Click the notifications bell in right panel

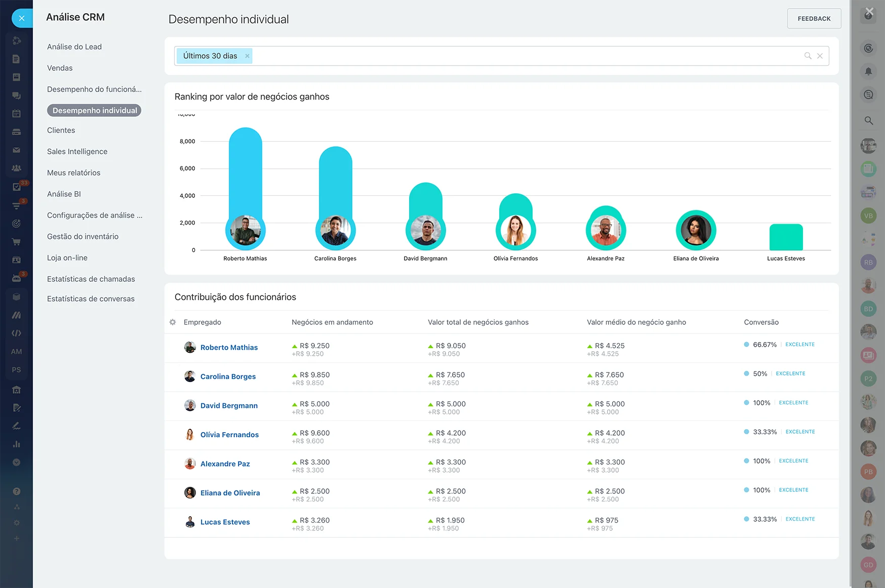(x=868, y=71)
